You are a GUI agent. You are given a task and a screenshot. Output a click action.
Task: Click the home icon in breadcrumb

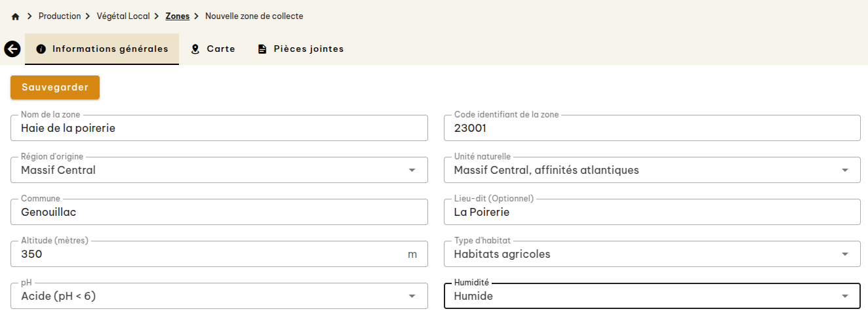pyautogui.click(x=16, y=16)
